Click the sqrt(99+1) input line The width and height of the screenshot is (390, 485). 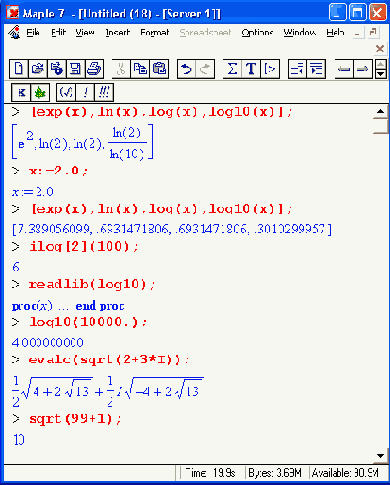pyautogui.click(x=75, y=419)
